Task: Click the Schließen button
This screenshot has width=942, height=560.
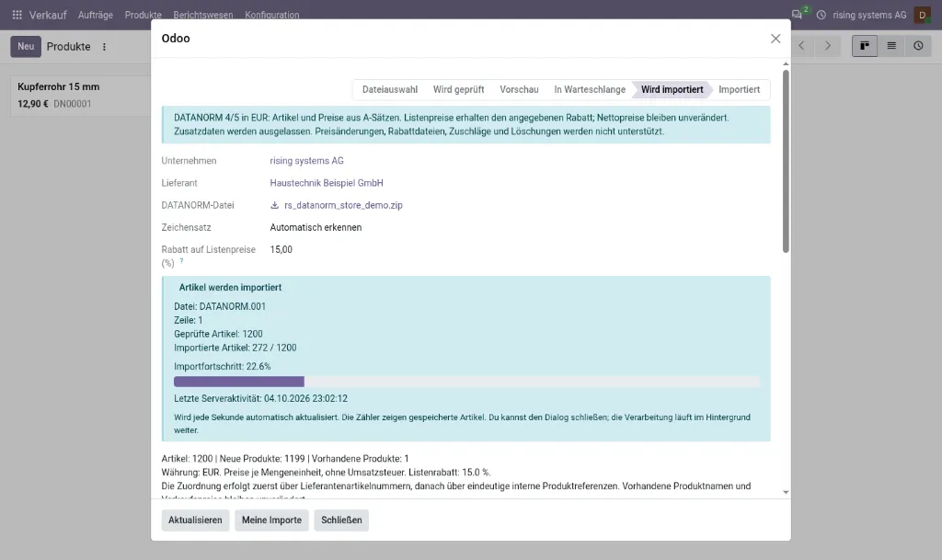Action: [341, 520]
